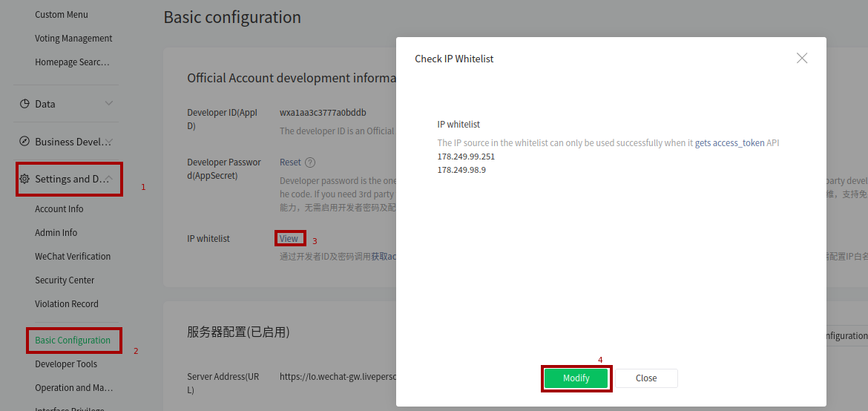Click the help question mark beside Reset
The width and height of the screenshot is (868, 411).
click(x=311, y=163)
